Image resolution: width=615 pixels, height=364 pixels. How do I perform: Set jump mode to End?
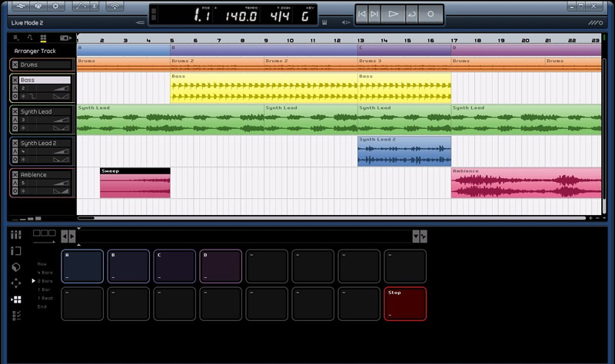click(42, 307)
